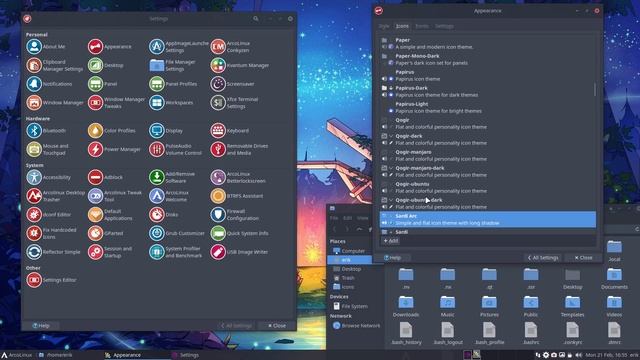Select the Qogir-ubuntu icon theme
640x360 pixels.
[x=488, y=187]
